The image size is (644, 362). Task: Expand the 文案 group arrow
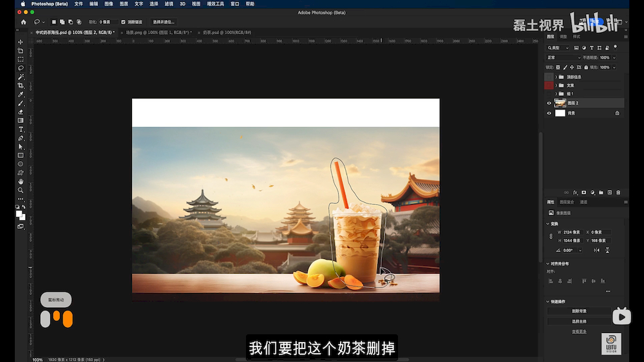coord(556,86)
